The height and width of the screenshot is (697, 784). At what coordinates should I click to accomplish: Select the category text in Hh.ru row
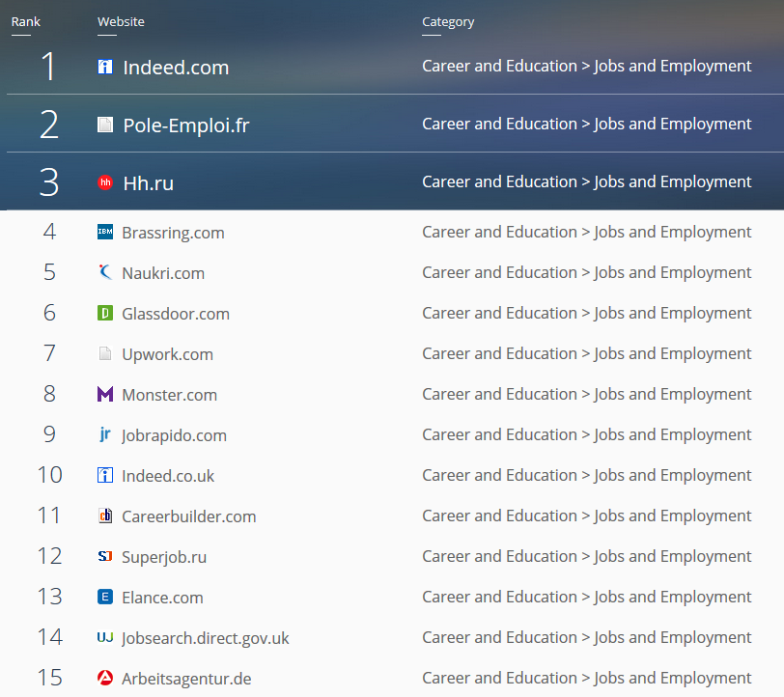[x=586, y=182]
